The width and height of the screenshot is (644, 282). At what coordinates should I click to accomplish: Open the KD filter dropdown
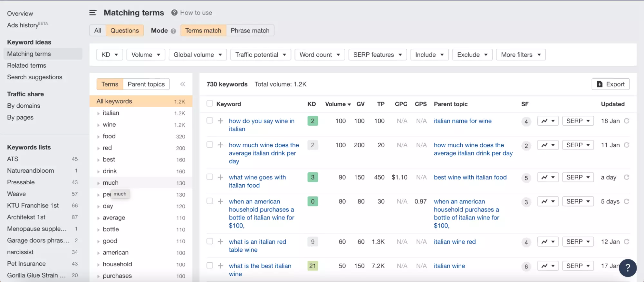click(x=110, y=55)
